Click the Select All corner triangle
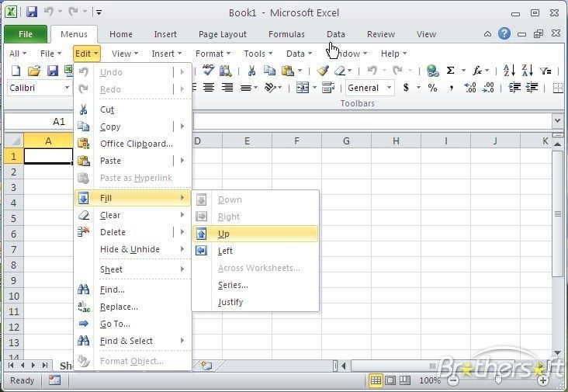 pos(14,141)
